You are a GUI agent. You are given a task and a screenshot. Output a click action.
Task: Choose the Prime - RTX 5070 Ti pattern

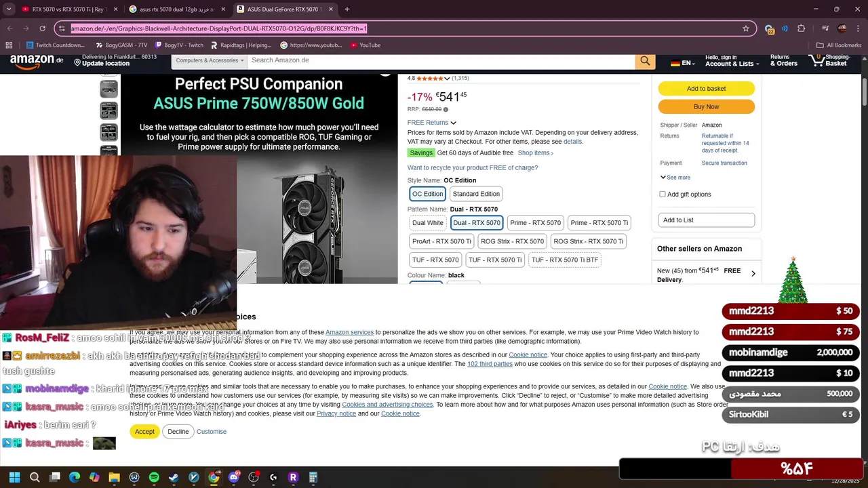click(x=599, y=223)
